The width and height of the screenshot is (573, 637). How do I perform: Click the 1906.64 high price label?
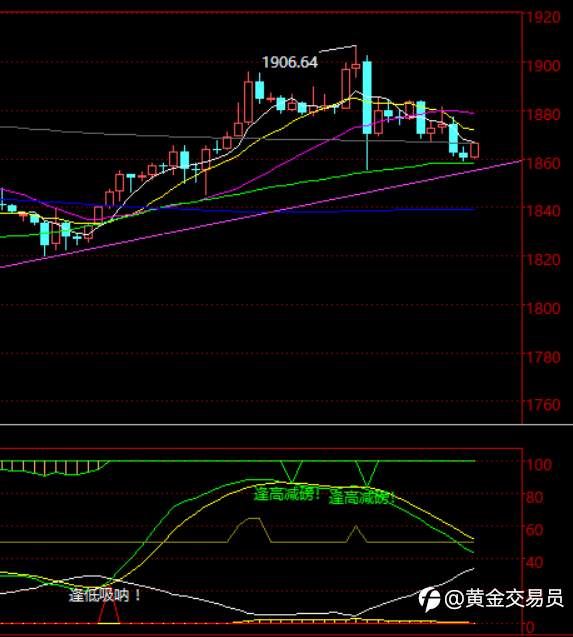290,62
